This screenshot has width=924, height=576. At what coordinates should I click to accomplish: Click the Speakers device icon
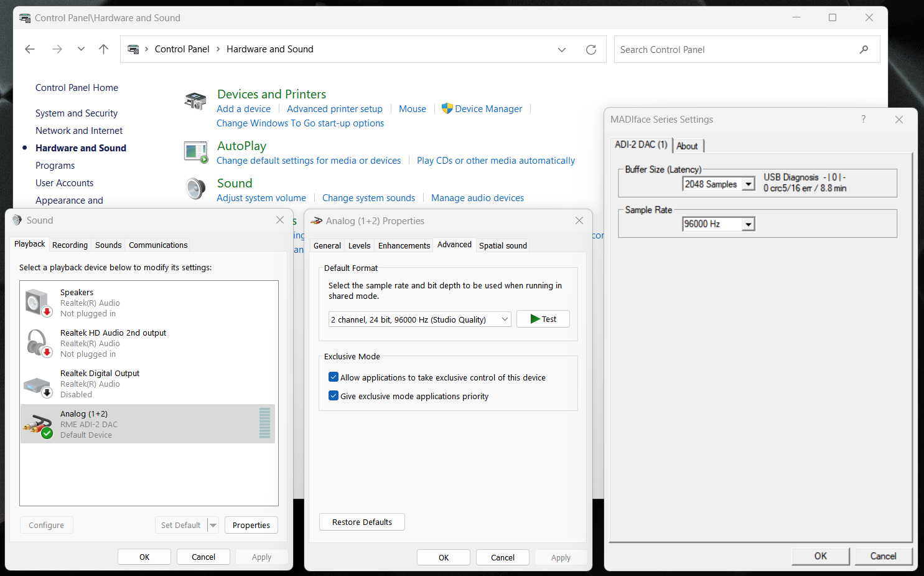38,303
